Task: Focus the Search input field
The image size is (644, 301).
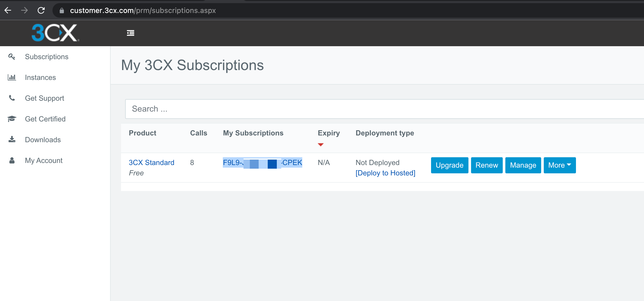Action: [x=384, y=109]
